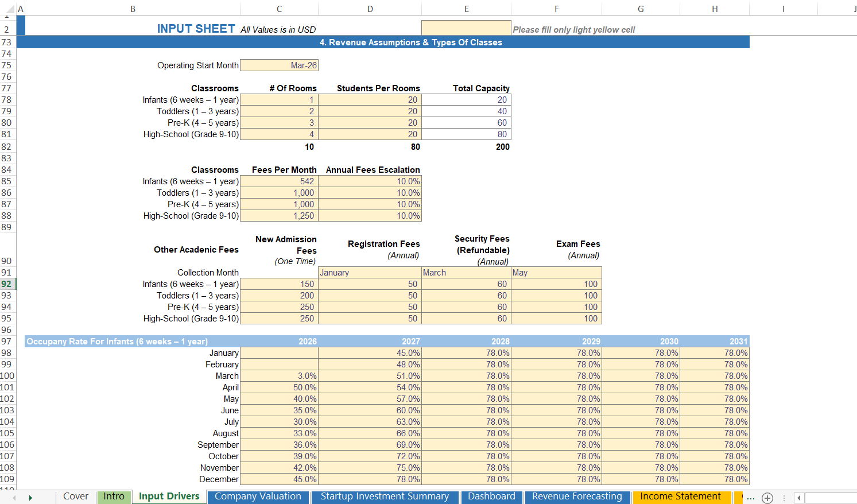
Task: Switch to the Dashboard tab
Action: coord(491,497)
